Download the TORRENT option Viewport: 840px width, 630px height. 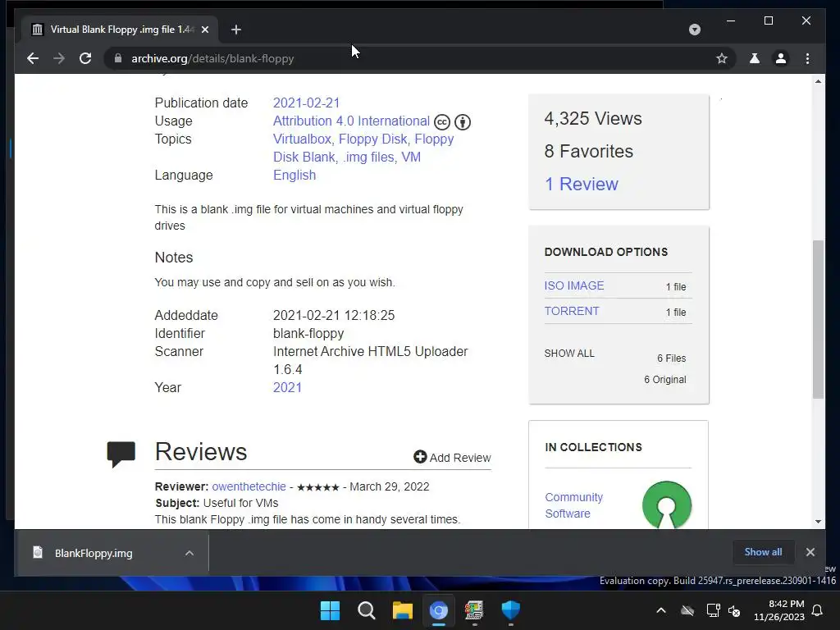[572, 311]
